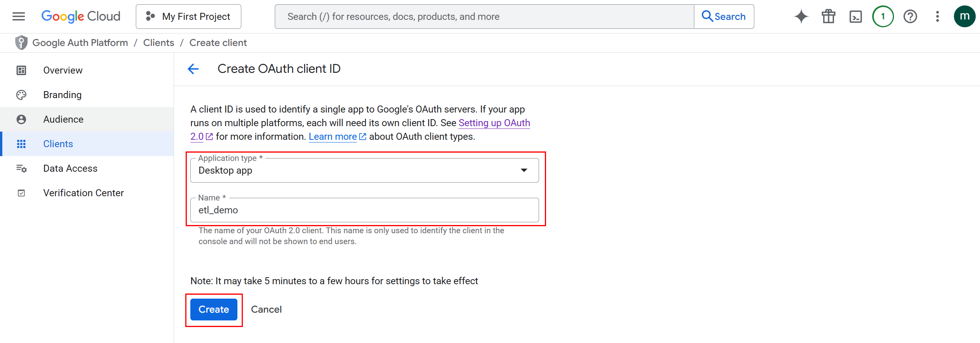Open the Setting up OAuth 2.0 link

tap(494, 123)
